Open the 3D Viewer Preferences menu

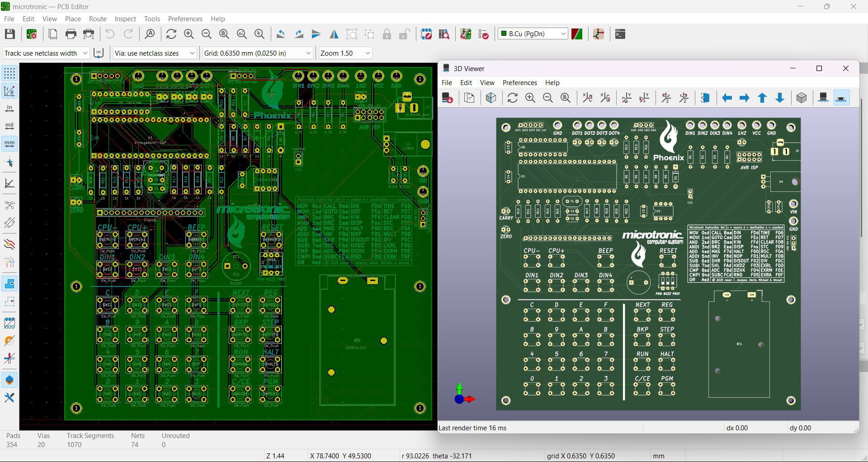pos(519,83)
